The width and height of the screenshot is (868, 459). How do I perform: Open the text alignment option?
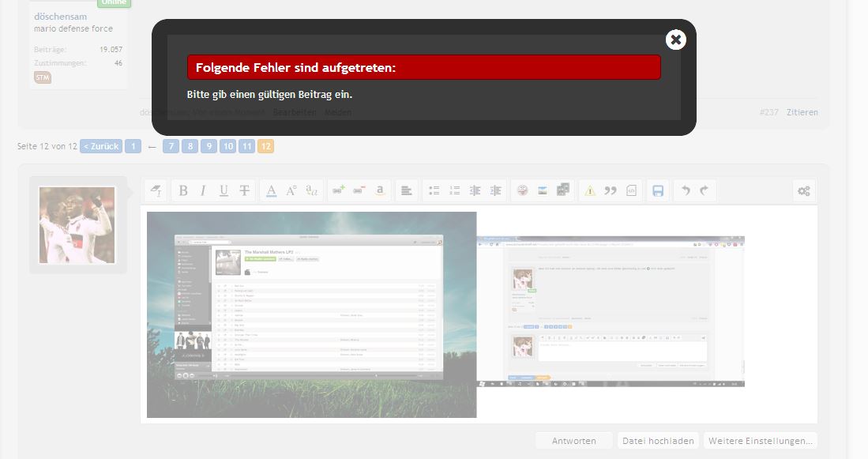[406, 190]
